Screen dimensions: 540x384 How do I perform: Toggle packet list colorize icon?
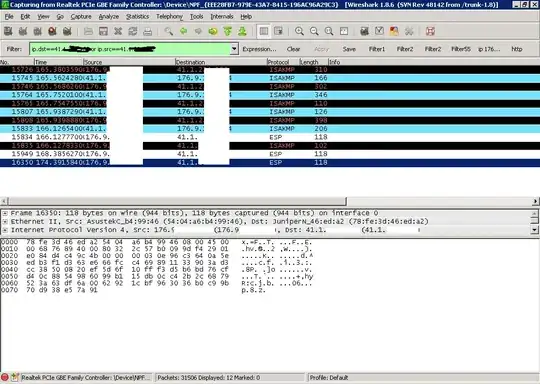(x=264, y=31)
